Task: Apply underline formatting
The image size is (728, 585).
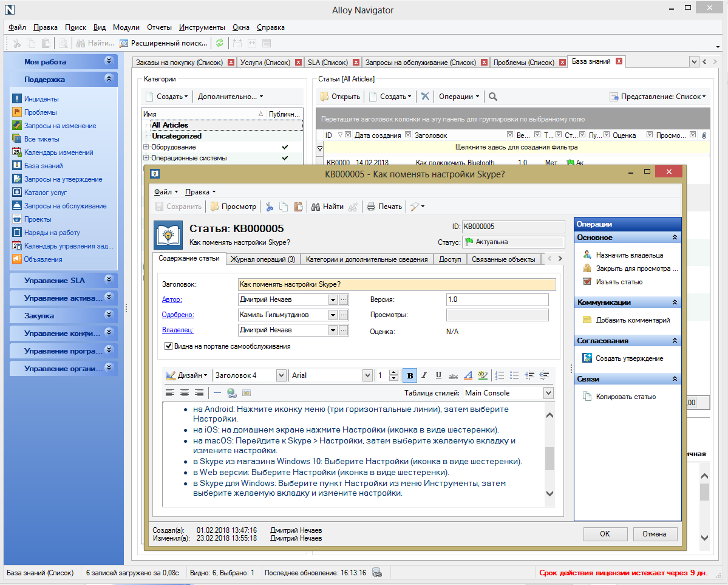Action: 438,375
